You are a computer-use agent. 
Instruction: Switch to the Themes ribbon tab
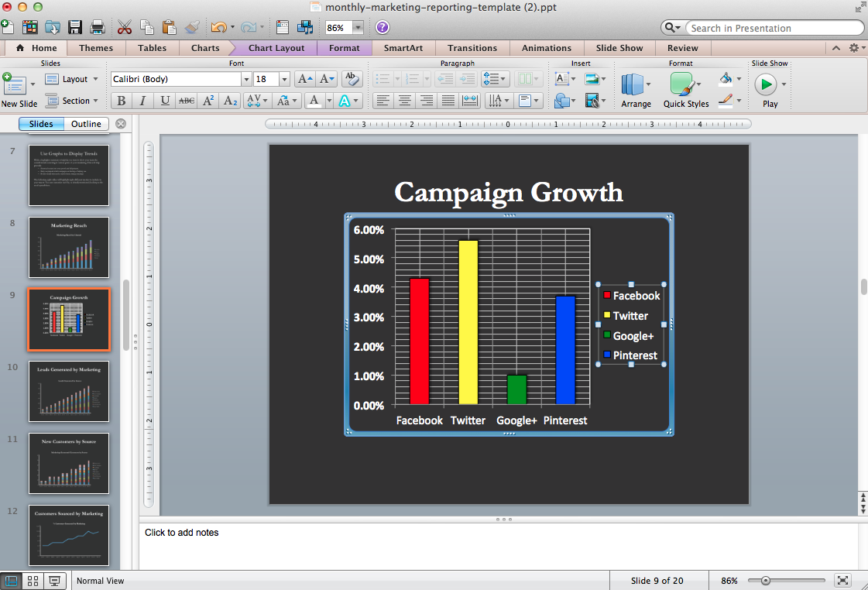point(96,48)
